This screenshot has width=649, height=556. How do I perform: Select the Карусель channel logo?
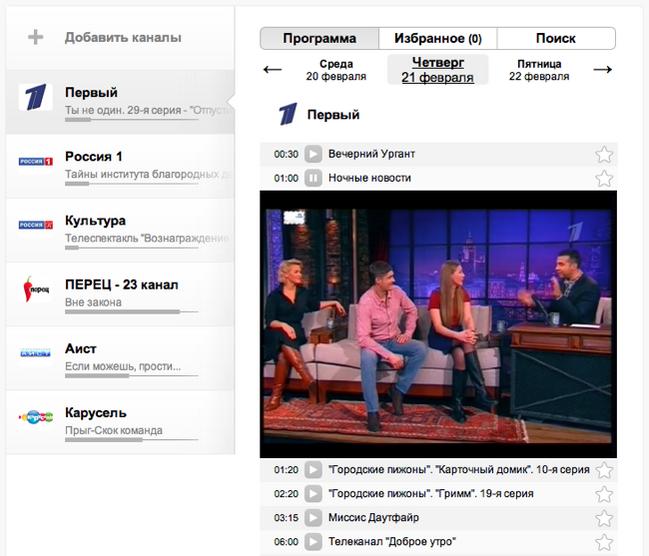click(x=36, y=417)
